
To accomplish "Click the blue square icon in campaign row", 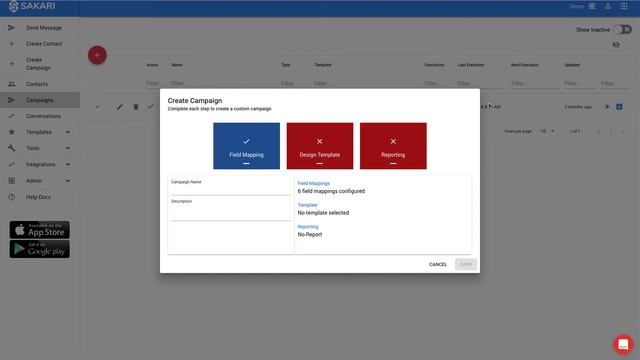I will 619,107.
